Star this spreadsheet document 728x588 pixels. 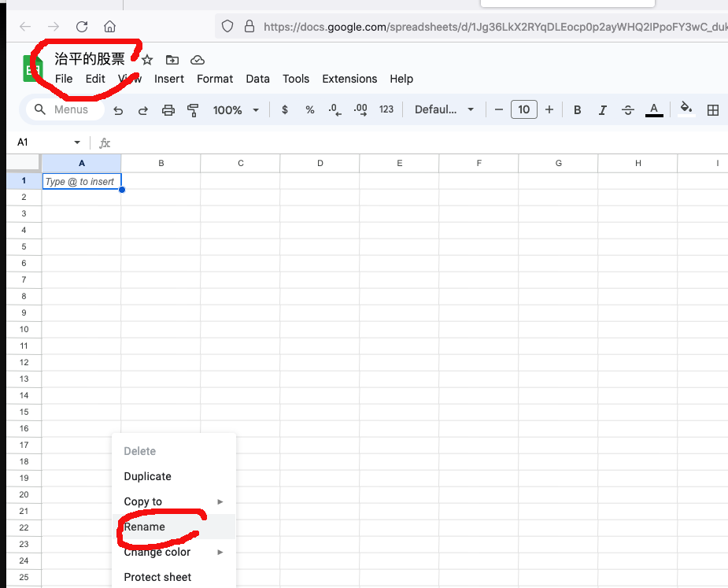pyautogui.click(x=147, y=60)
